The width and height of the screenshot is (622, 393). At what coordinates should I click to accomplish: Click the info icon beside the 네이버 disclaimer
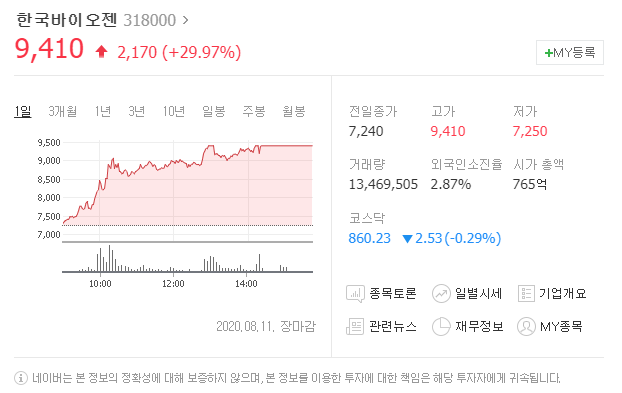(21, 378)
